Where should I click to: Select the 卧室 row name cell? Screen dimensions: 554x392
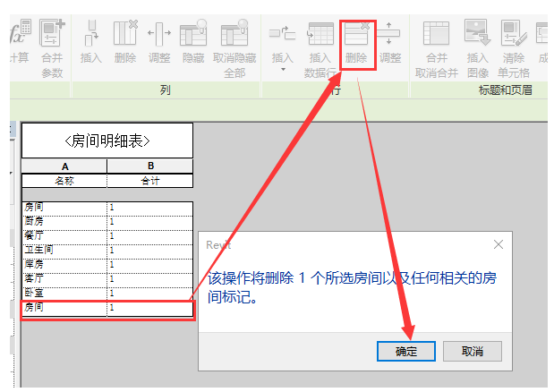[64, 293]
